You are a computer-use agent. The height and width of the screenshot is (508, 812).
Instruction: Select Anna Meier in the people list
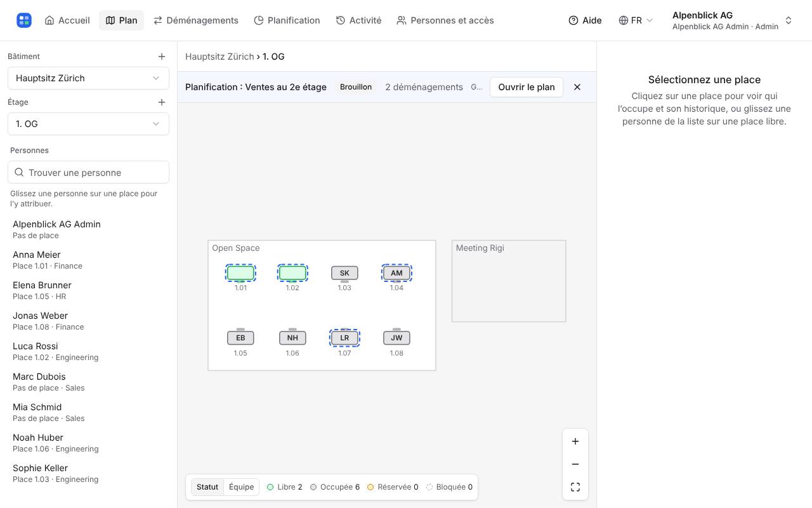tap(88, 260)
